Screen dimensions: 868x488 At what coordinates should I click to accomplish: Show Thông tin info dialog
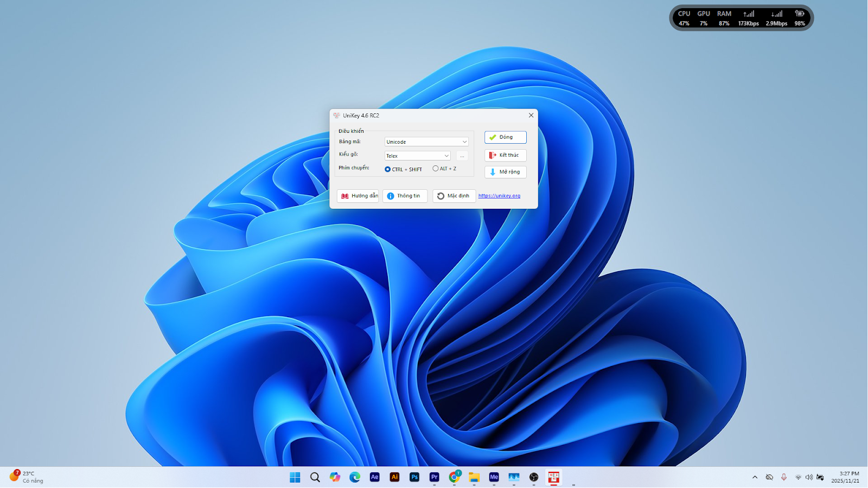coord(405,196)
